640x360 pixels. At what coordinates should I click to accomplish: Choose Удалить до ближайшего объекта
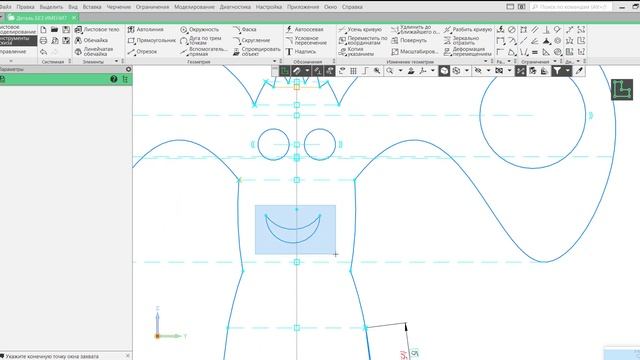click(415, 29)
